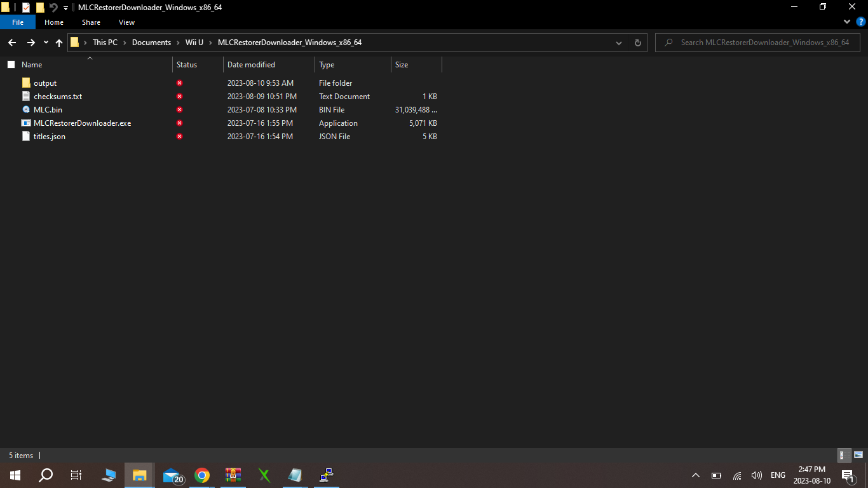Select the MLC.bin file name
This screenshot has width=868, height=488.
[48, 110]
